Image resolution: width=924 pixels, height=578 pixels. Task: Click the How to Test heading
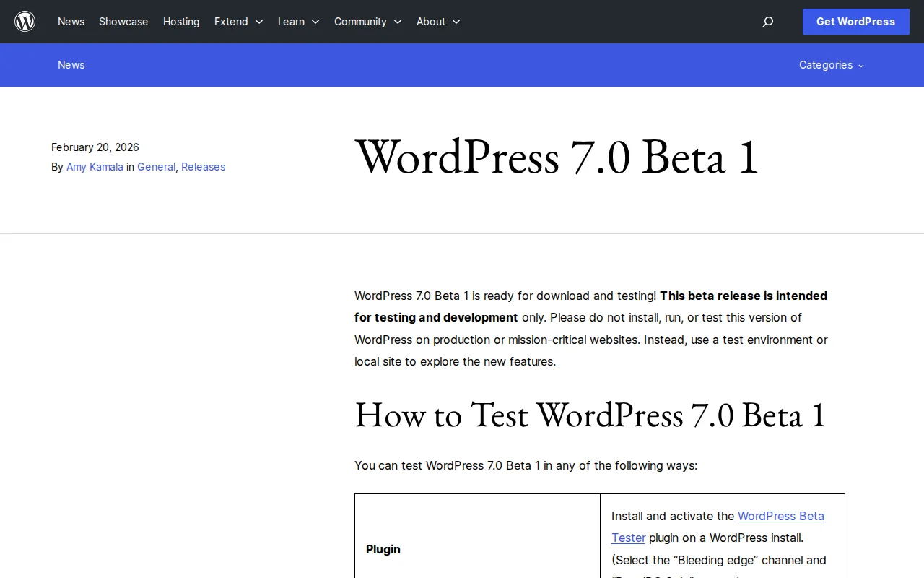[x=590, y=415]
